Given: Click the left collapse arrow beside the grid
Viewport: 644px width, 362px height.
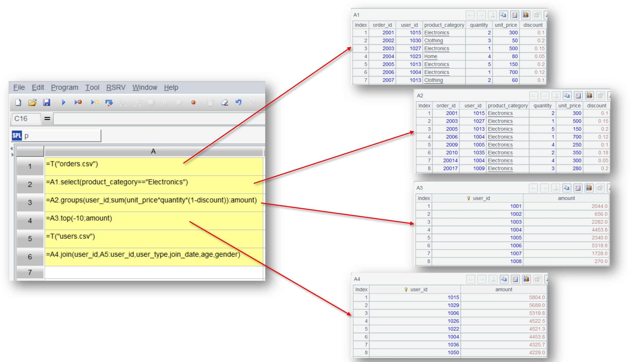Looking at the screenshot, I should tap(12, 149).
